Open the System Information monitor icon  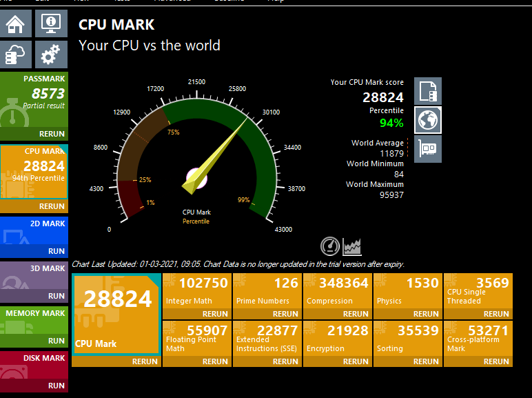pyautogui.click(x=51, y=23)
